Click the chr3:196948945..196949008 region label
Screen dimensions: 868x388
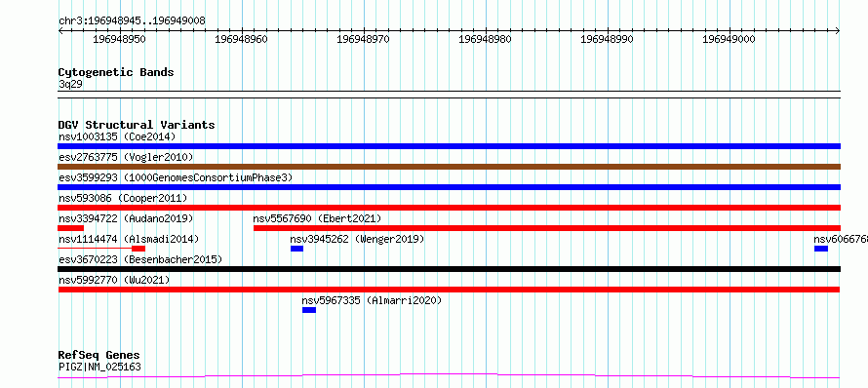pyautogui.click(x=132, y=21)
